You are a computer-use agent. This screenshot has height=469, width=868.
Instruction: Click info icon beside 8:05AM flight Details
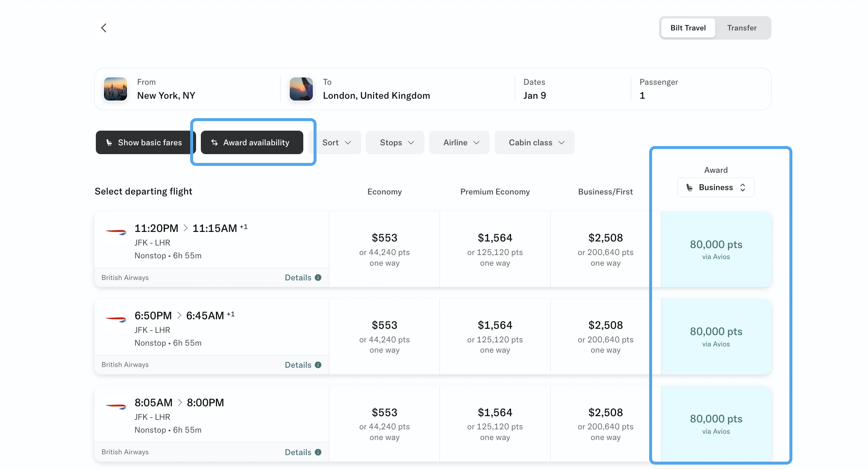point(318,452)
